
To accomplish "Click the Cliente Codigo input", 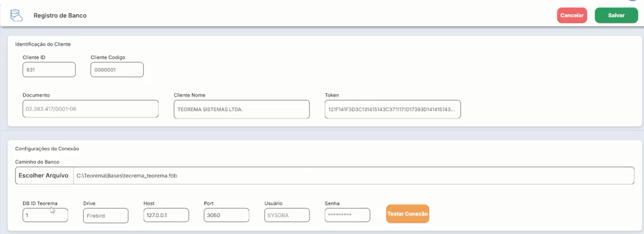I will 117,70.
